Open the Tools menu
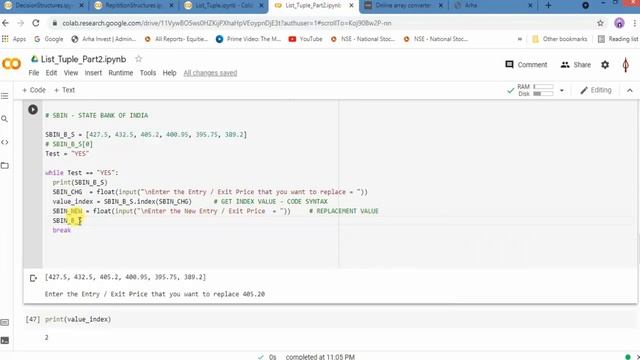The width and height of the screenshot is (640, 360). [148, 73]
